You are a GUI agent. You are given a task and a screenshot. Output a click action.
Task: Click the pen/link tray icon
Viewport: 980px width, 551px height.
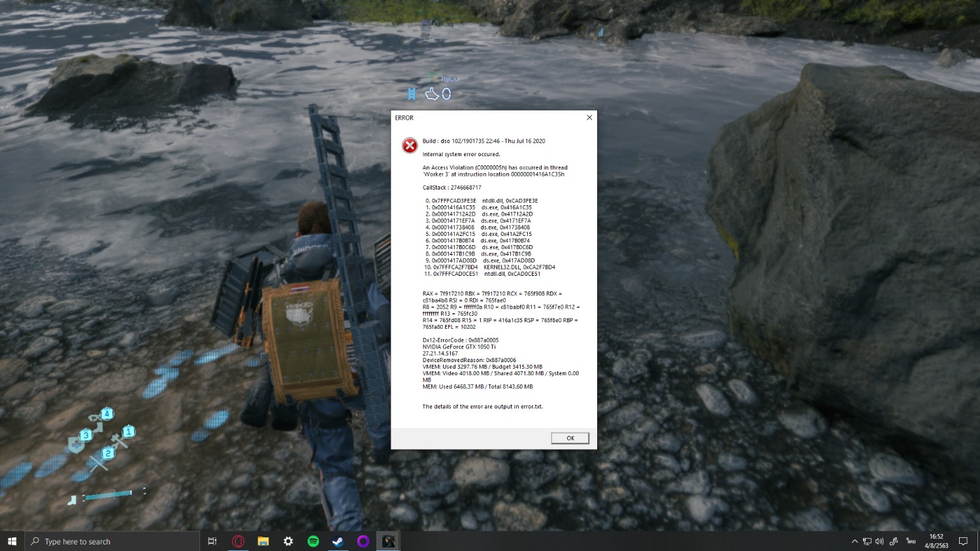[894, 541]
